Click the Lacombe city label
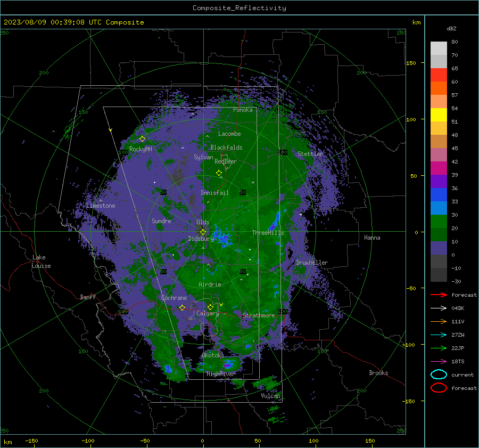 pyautogui.click(x=229, y=134)
